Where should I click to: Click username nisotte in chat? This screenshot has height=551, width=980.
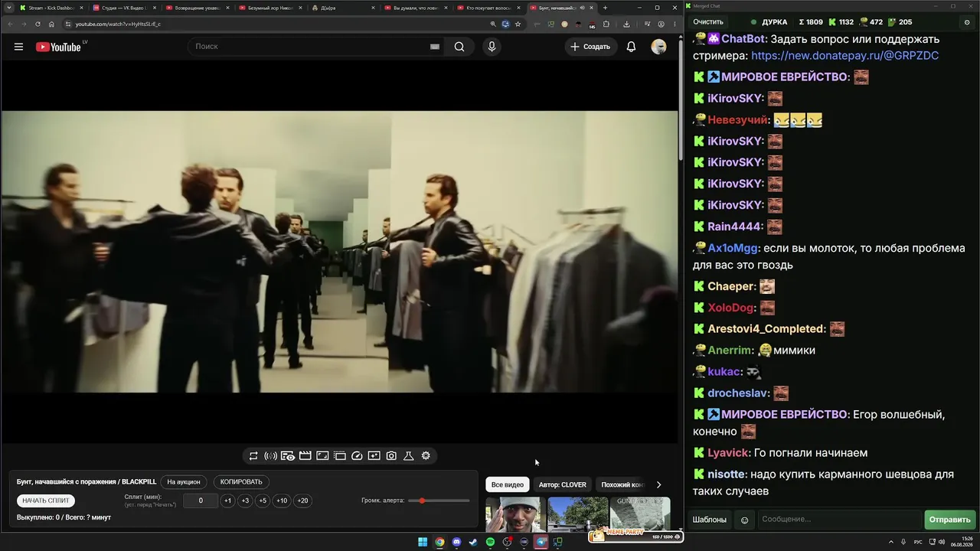tap(727, 474)
